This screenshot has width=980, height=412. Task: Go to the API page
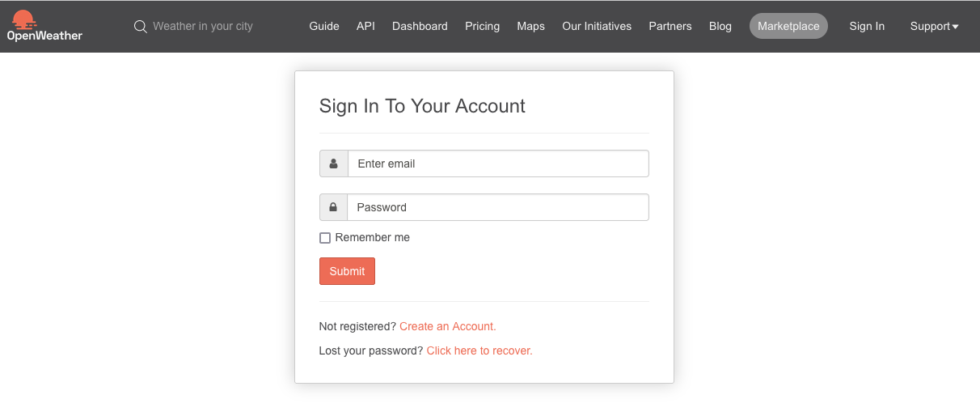(x=365, y=26)
